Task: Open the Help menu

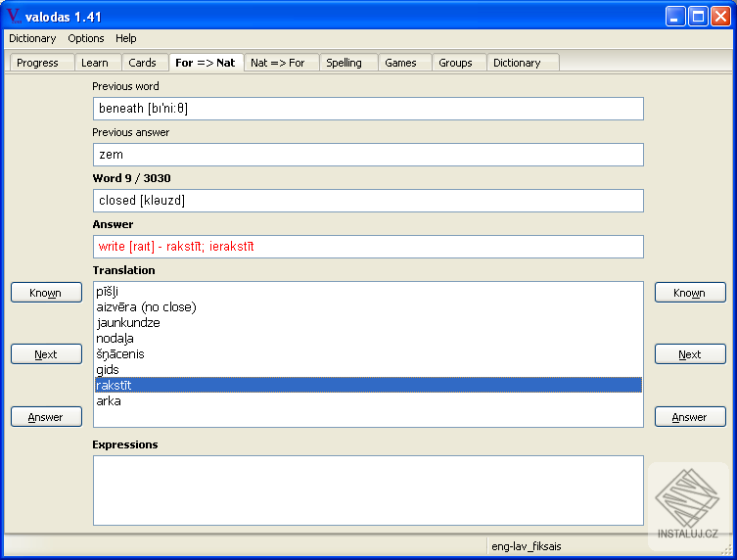Action: 126,38
